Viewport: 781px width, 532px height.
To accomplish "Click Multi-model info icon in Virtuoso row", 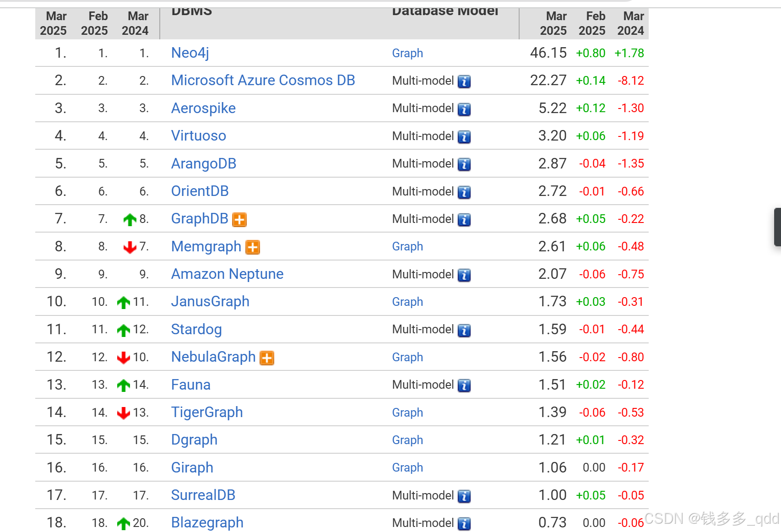I will click(x=464, y=137).
